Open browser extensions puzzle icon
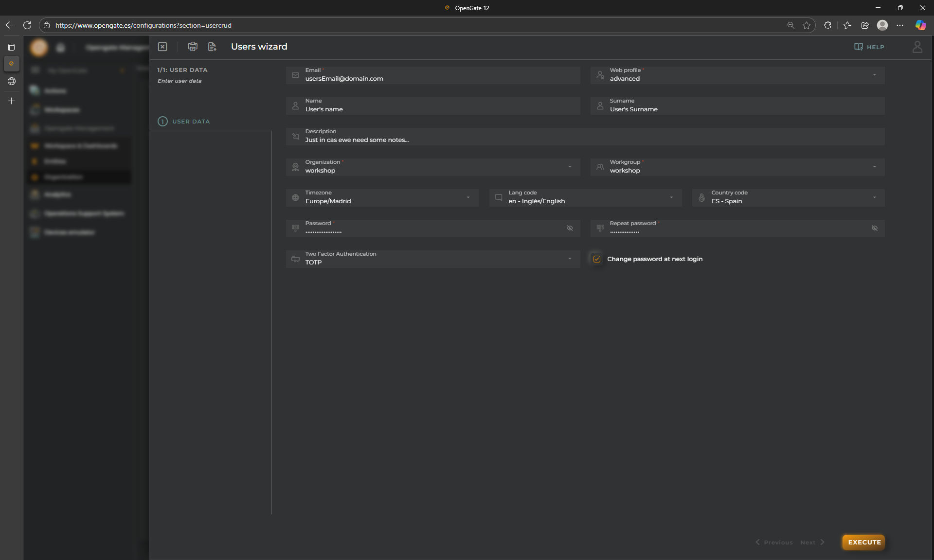 (x=827, y=25)
